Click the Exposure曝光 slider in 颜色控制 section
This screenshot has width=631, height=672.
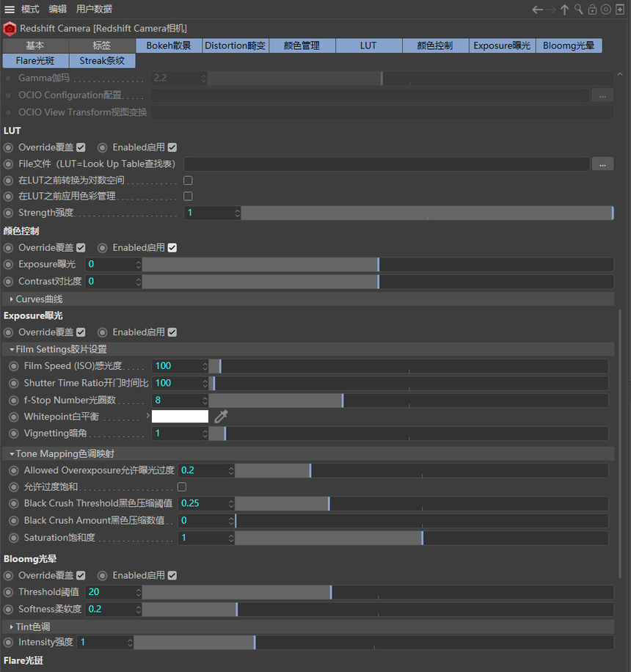[x=378, y=264]
